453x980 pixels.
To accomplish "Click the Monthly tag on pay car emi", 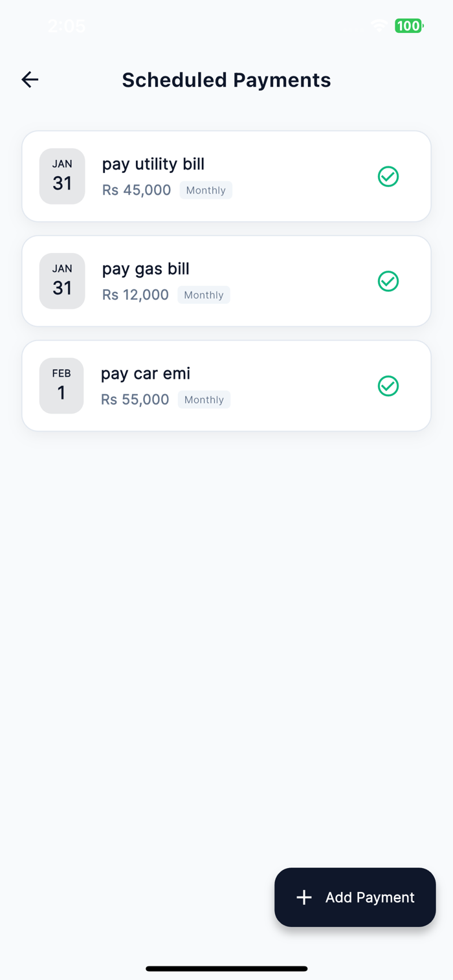I will point(204,400).
